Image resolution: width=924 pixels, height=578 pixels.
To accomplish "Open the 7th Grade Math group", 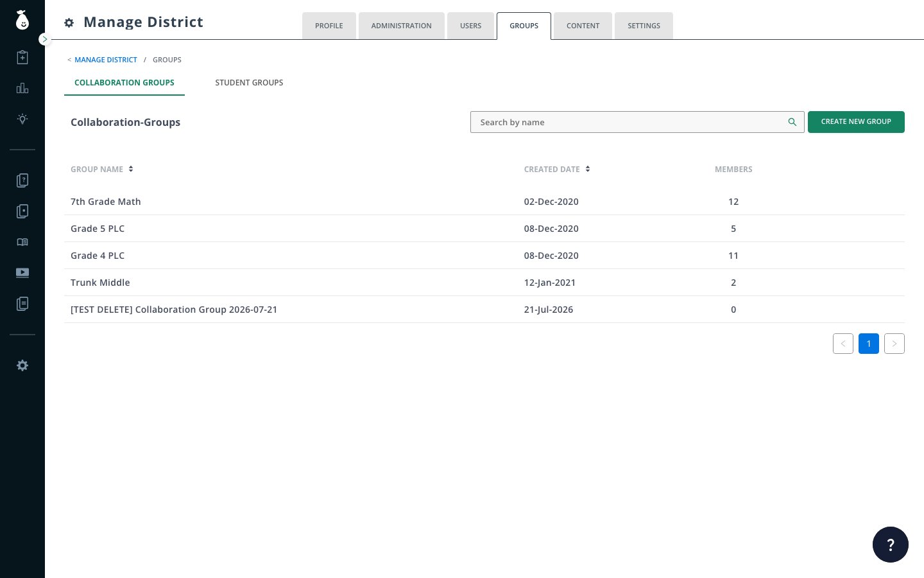I will pos(484,202).
